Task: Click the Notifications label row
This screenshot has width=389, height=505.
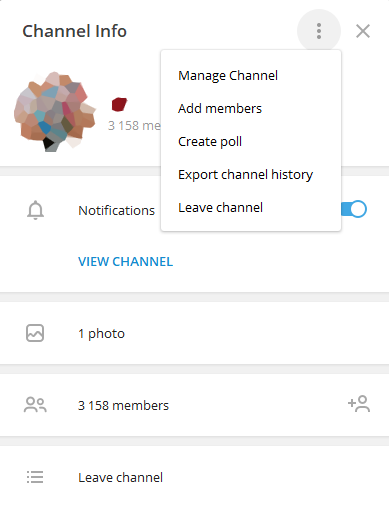Action: coord(116,211)
